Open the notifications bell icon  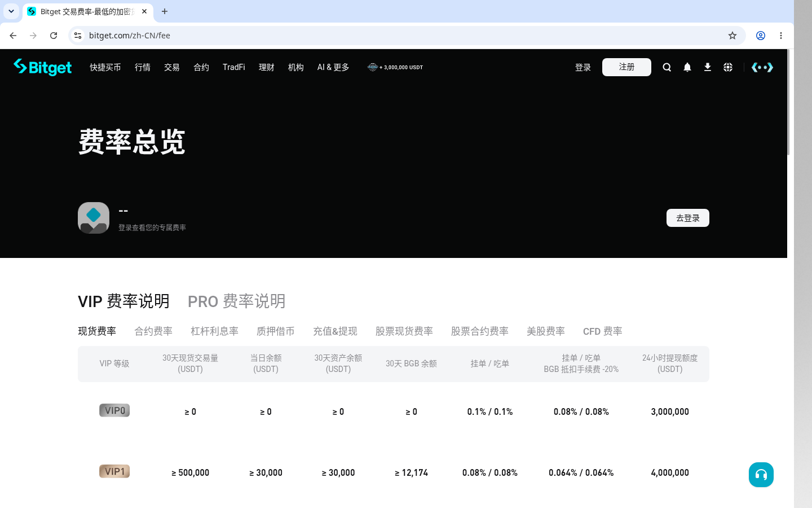687,67
